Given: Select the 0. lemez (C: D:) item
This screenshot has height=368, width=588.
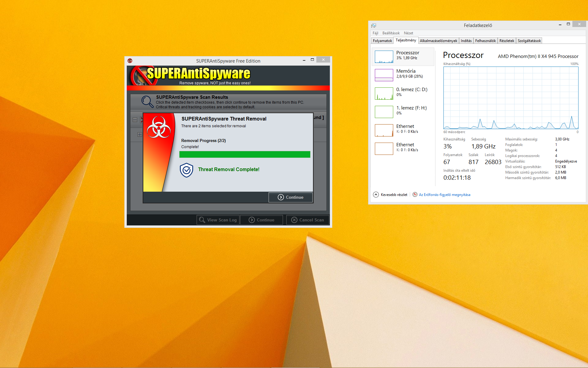Looking at the screenshot, I should (403, 93).
